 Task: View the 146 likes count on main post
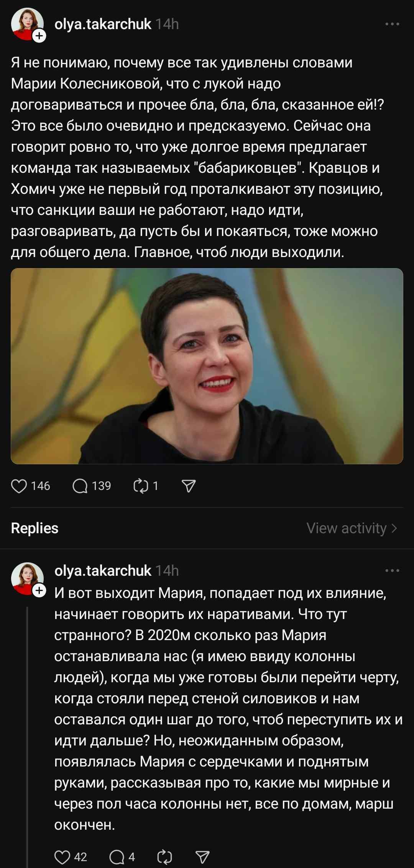point(40,486)
